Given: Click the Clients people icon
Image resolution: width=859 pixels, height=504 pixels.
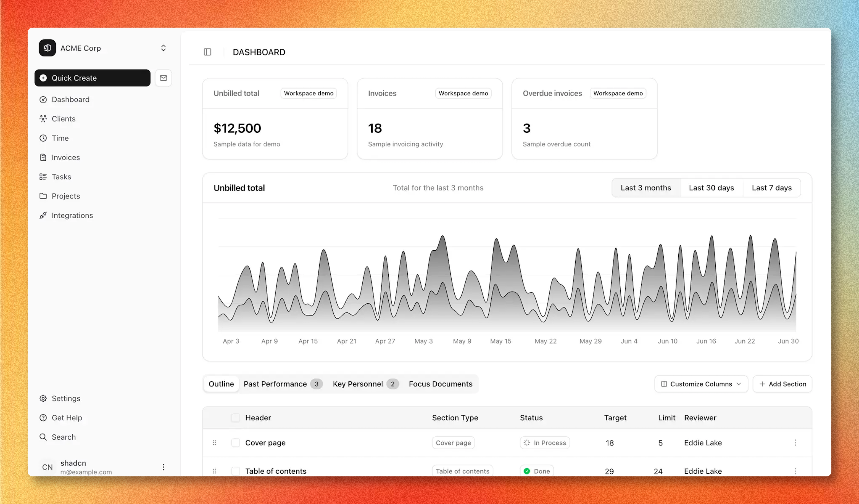Looking at the screenshot, I should (43, 119).
